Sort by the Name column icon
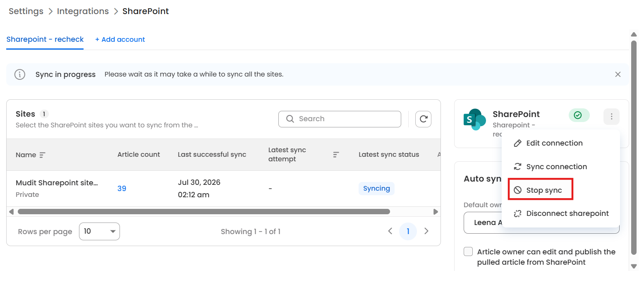644x292 pixels. coord(42,155)
